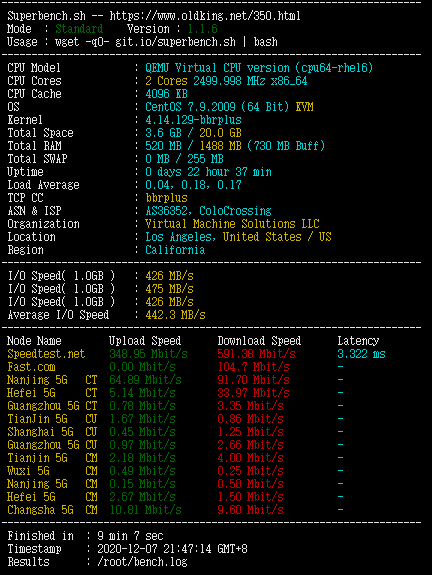Click the Average I/O Speed 442.3 MB/s
Viewport: 432px width, 575px height.
[x=175, y=315]
